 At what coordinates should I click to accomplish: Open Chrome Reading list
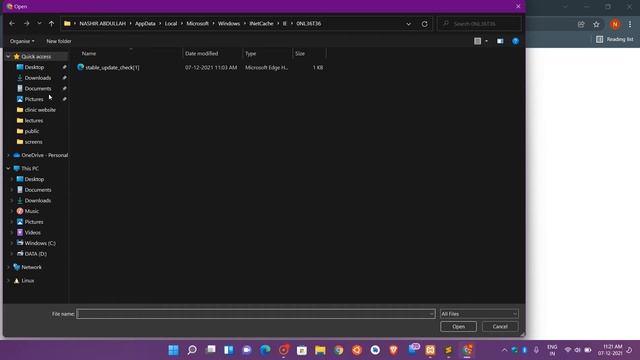click(614, 39)
